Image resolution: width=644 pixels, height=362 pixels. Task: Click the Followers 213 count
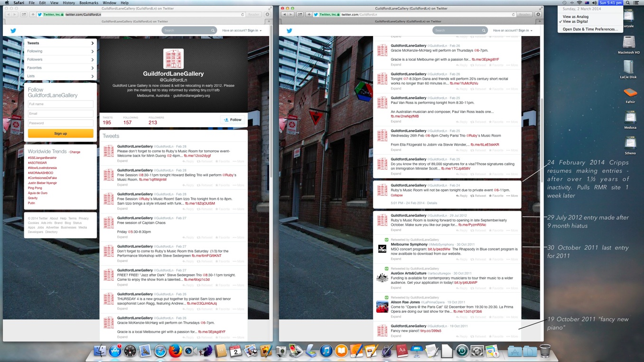coord(153,122)
